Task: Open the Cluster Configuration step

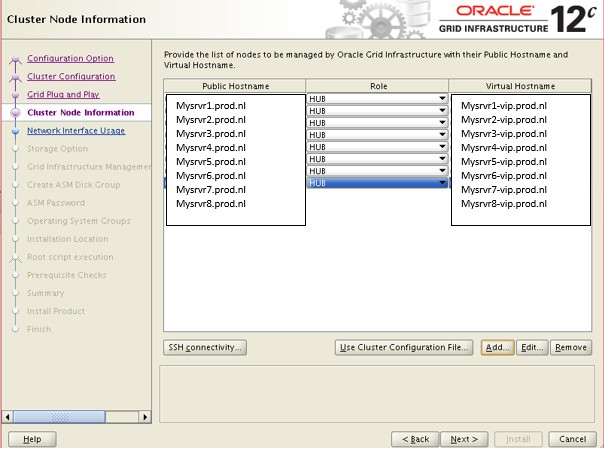Action: pos(71,77)
